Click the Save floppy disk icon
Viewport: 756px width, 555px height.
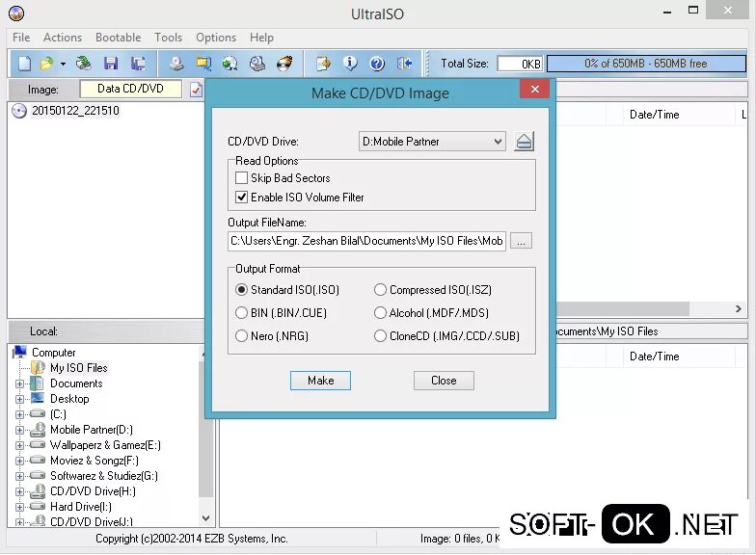[111, 64]
